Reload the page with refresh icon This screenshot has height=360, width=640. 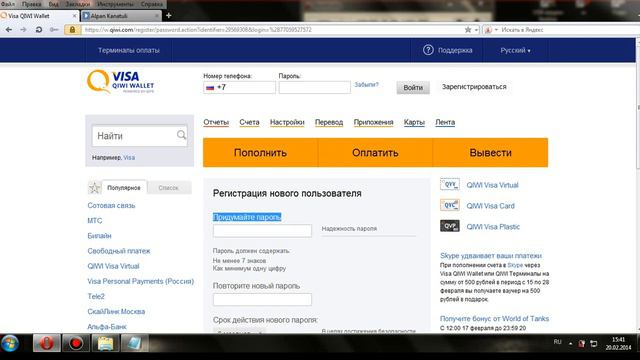click(39, 30)
